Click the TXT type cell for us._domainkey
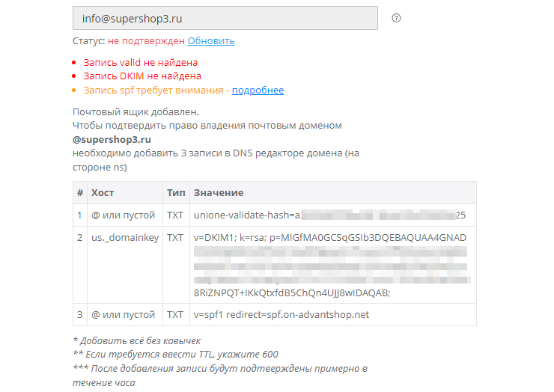This screenshot has width=554, height=392. tap(175, 238)
